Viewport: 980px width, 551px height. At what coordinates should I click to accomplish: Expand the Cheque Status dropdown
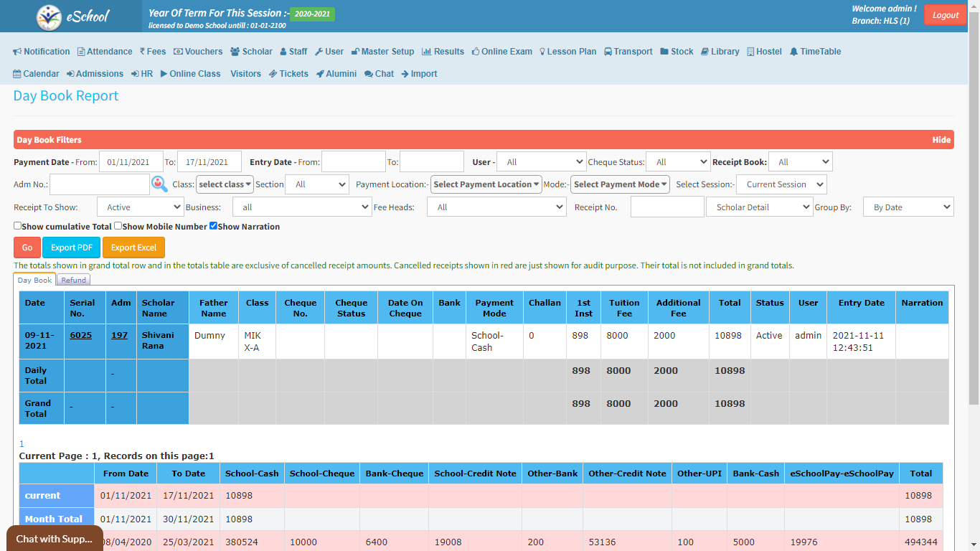677,162
